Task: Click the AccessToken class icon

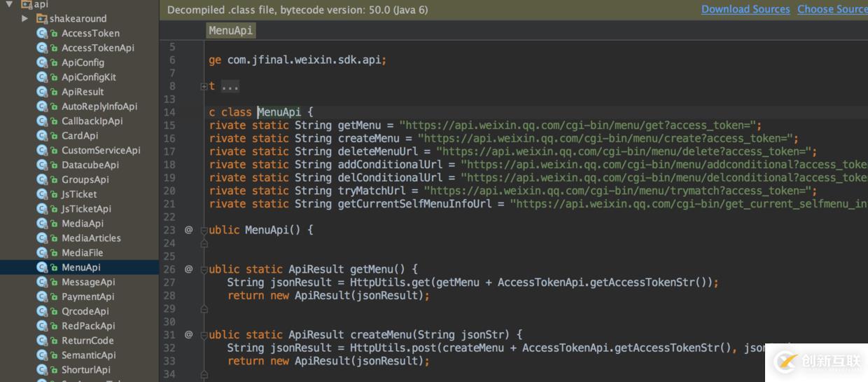Action: point(42,33)
